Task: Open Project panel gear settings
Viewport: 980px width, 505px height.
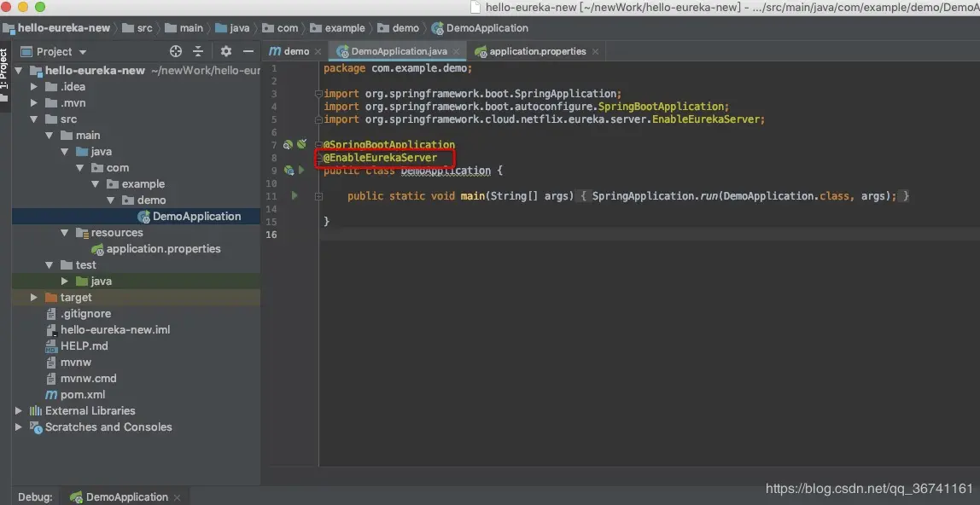Action: click(226, 52)
